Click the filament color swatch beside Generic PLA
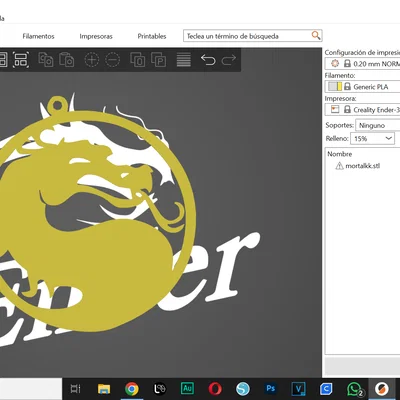 click(x=335, y=87)
